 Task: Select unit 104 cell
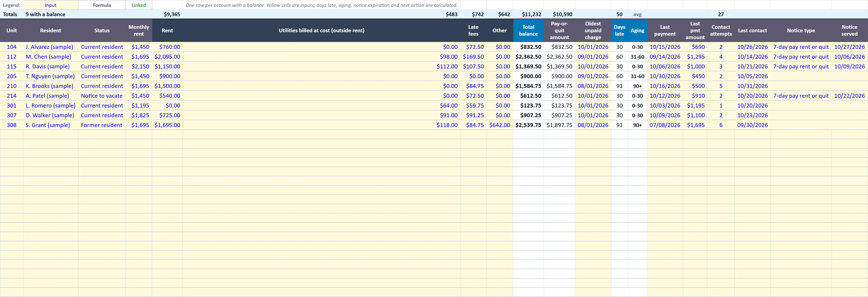(11, 47)
